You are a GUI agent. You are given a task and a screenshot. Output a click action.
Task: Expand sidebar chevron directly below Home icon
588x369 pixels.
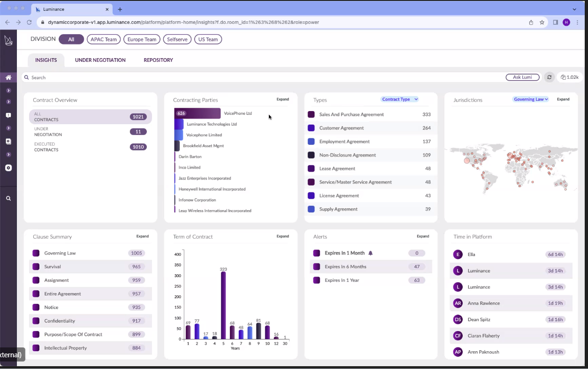[8, 90]
